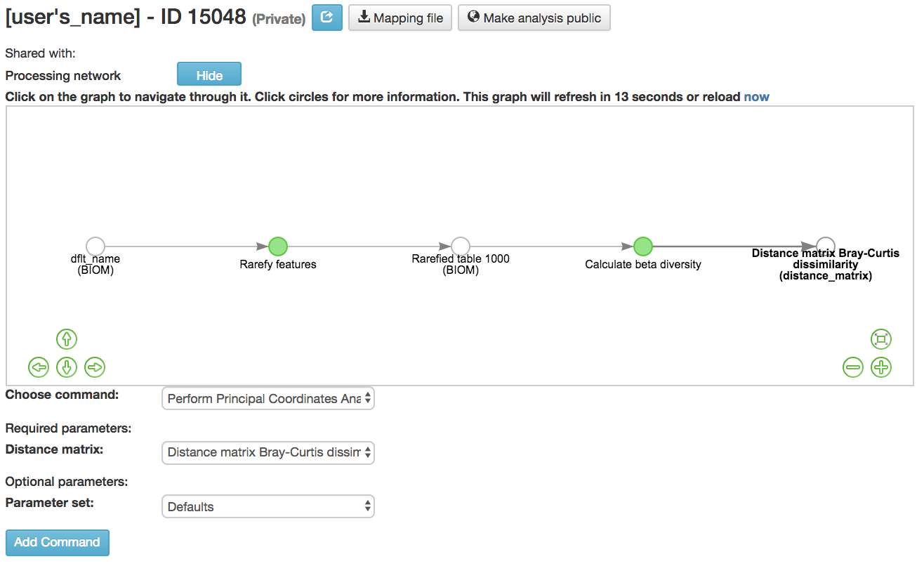Pan the graph up with the arrow icon
This screenshot has width=924, height=566.
point(67,339)
